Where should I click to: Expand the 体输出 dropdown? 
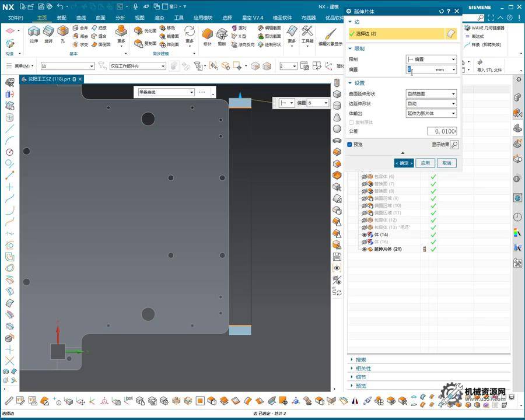click(431, 114)
